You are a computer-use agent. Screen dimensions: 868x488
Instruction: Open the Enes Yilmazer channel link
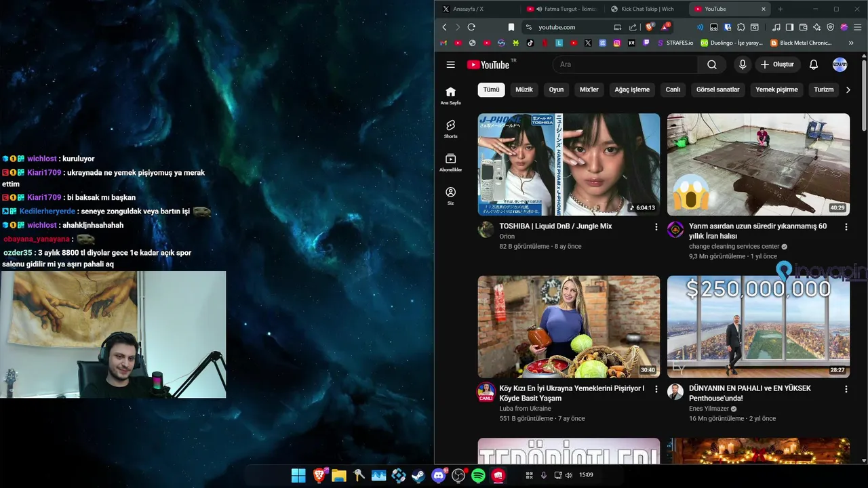tap(709, 409)
